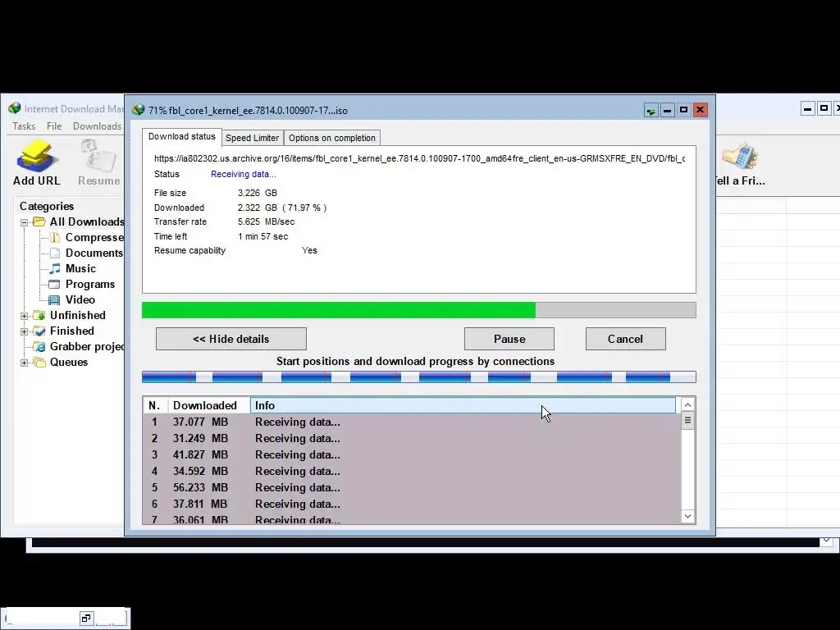The width and height of the screenshot is (840, 630).
Task: Click the File size value 3.226 GB
Action: click(257, 193)
